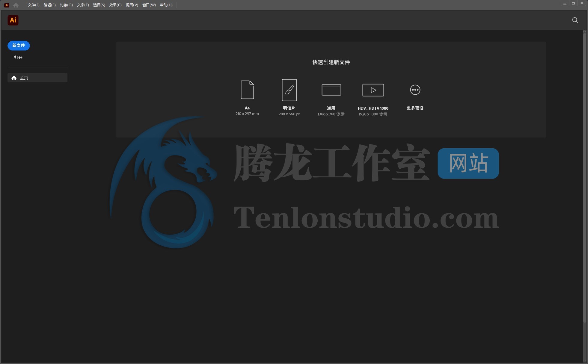Open the 视图(V) menu
Image resolution: width=588 pixels, height=364 pixels.
132,5
